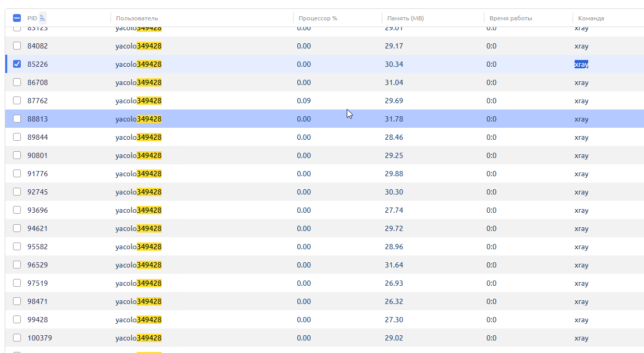Check the box for PID 93696
Image resolution: width=644 pixels, height=353 pixels.
pos(17,210)
